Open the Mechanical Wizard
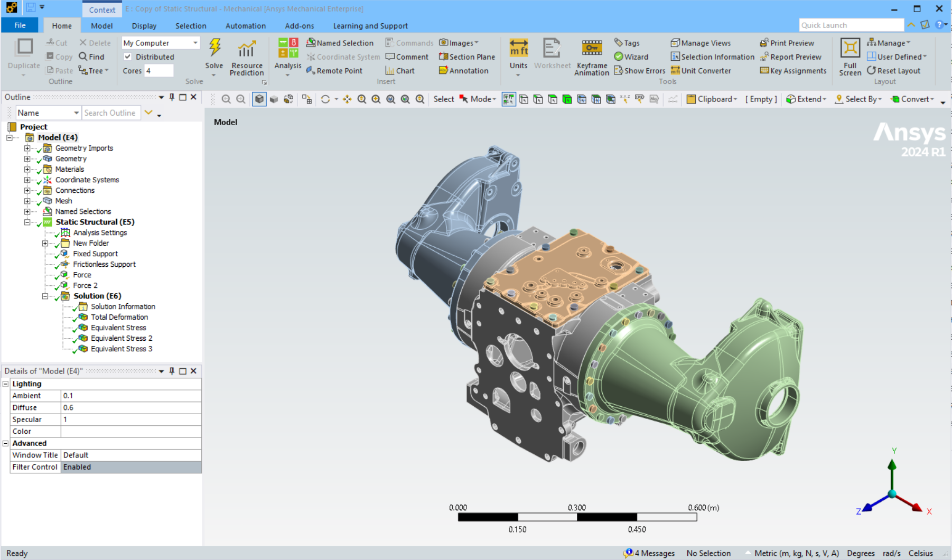 [x=633, y=57]
